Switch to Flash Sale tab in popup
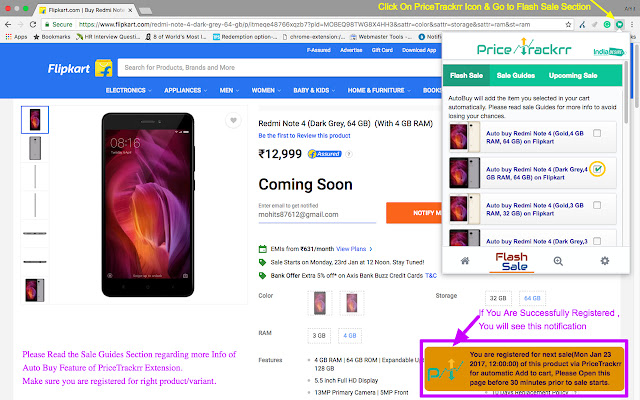640x400 pixels. 466,75
